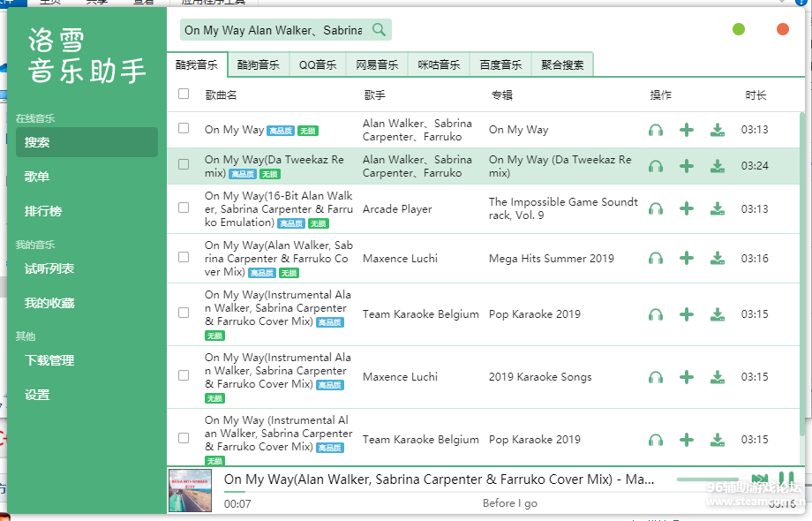Toggle the select-all checkbox in table header

pyautogui.click(x=184, y=94)
